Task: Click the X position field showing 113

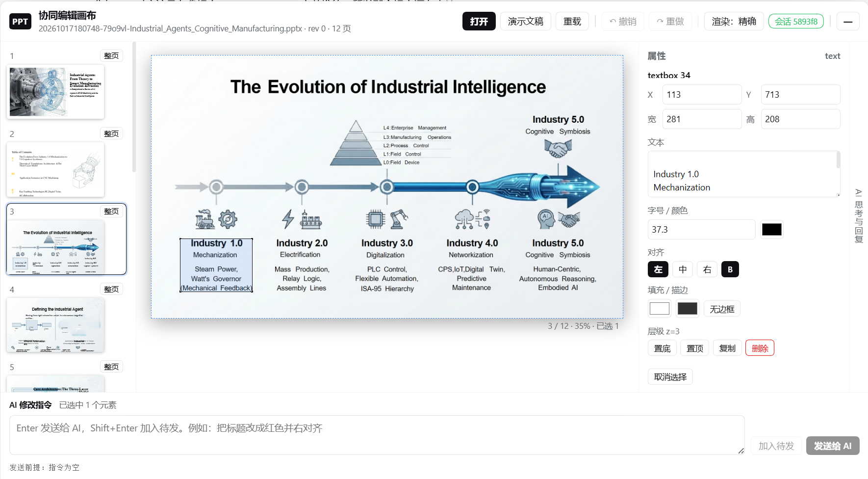Action: [702, 95]
